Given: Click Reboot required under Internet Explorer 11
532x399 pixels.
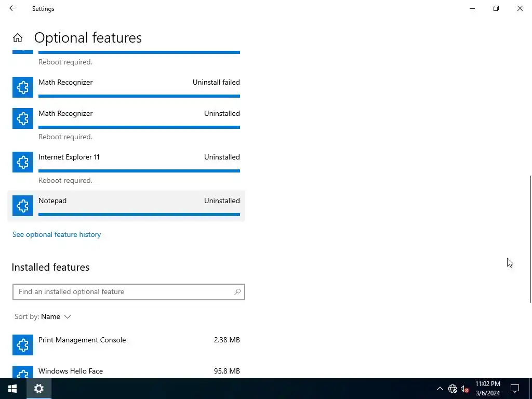Looking at the screenshot, I should [65, 180].
